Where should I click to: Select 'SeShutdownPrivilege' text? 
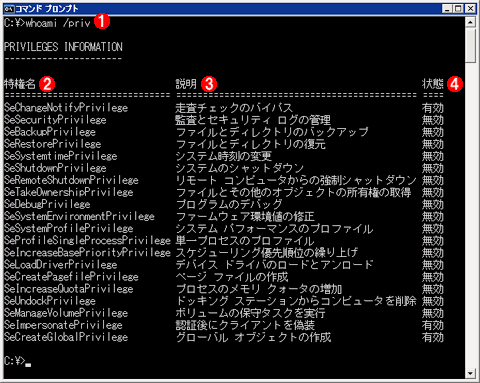[55, 168]
